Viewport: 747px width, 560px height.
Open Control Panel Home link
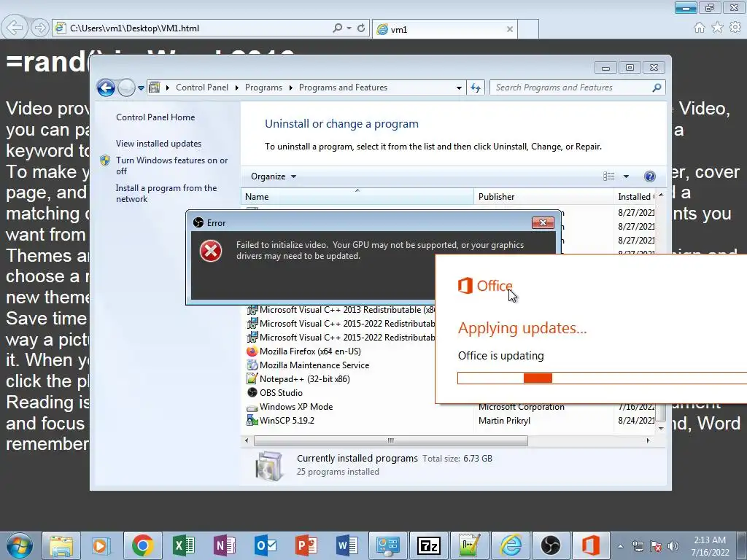point(155,117)
